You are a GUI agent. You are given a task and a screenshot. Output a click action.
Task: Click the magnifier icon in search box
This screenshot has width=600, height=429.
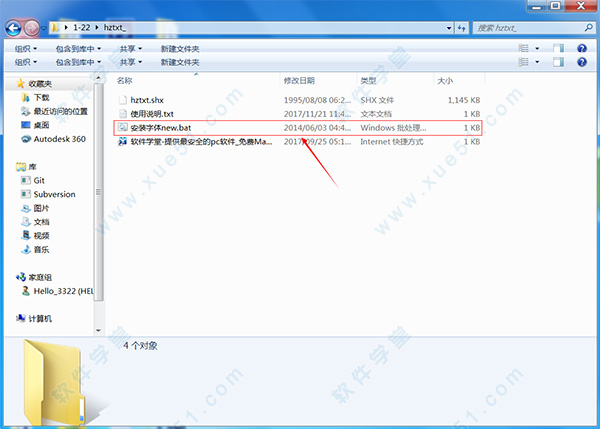pyautogui.click(x=589, y=28)
